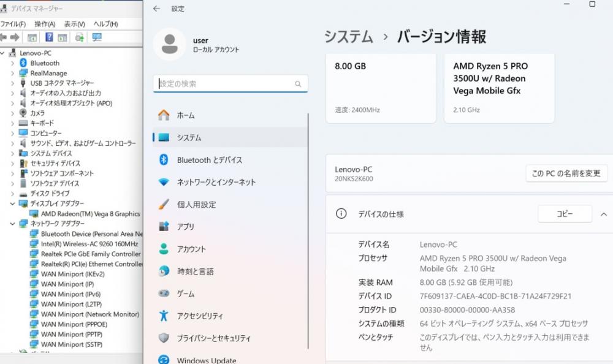Screen dimensions: 613x364
Task: Select the デバイス ID value text
Action: 495,297
